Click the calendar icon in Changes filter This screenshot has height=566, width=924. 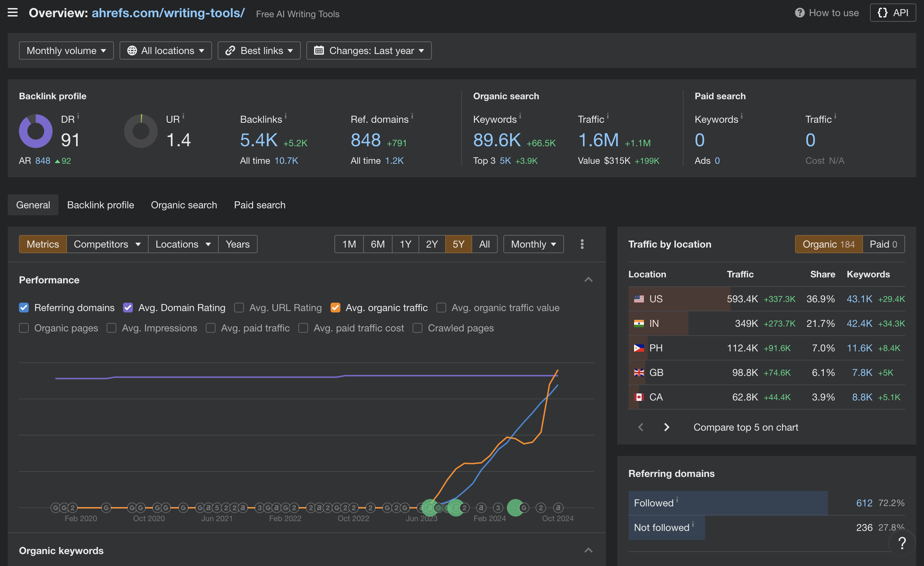(319, 50)
